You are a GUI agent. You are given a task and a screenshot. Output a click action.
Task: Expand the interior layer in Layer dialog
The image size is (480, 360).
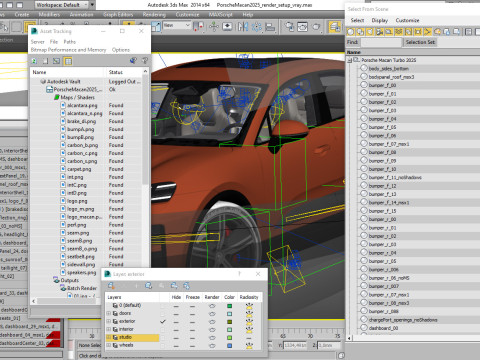[x=108, y=329]
